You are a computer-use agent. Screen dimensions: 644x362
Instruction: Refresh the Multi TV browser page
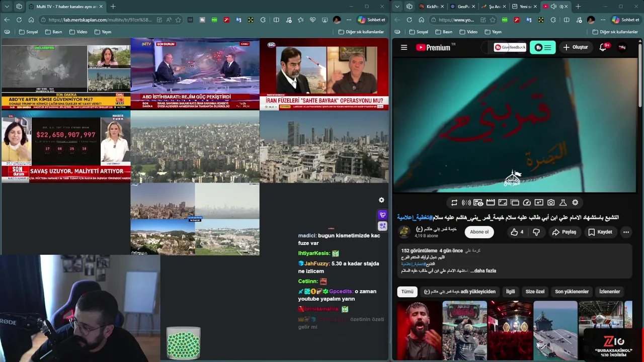19,20
